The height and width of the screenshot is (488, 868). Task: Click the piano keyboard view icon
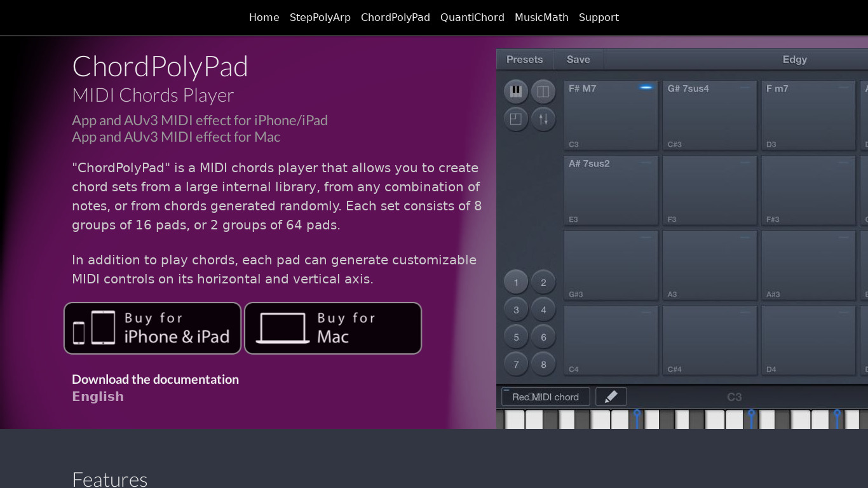(516, 91)
